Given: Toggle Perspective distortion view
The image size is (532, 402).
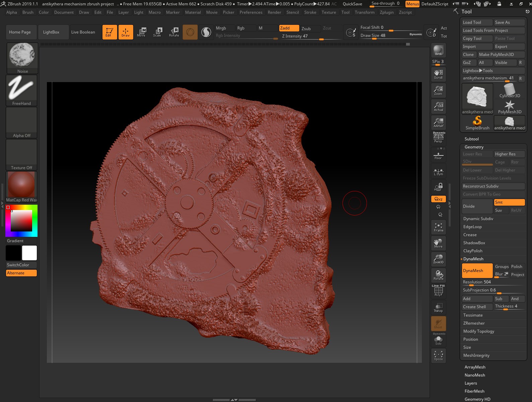Looking at the screenshot, I should [x=438, y=137].
